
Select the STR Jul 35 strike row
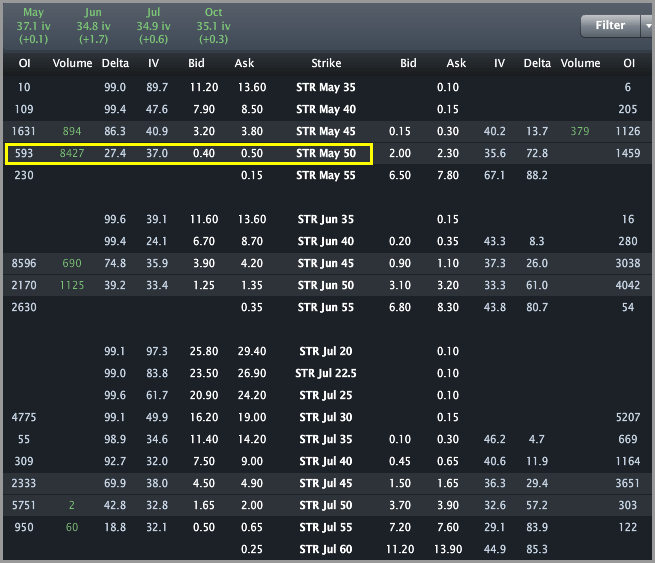pos(328,439)
